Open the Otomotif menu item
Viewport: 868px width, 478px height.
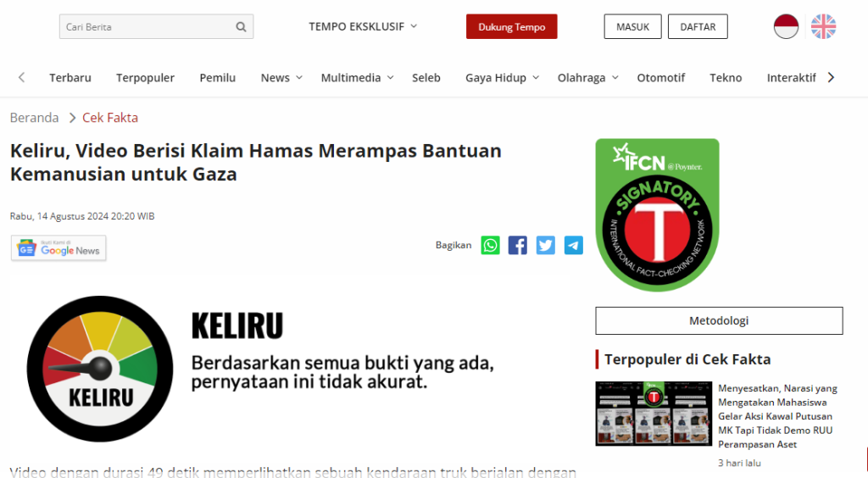661,78
